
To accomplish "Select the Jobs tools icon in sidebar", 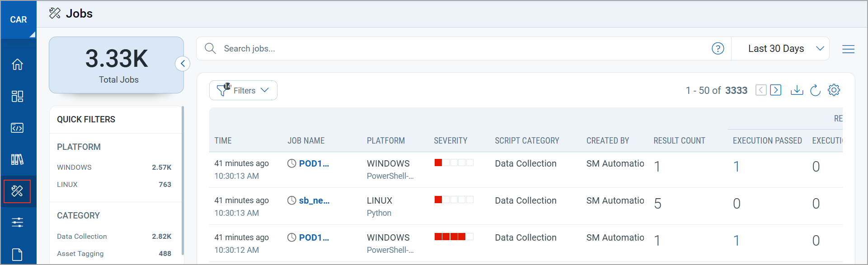I will tap(17, 191).
